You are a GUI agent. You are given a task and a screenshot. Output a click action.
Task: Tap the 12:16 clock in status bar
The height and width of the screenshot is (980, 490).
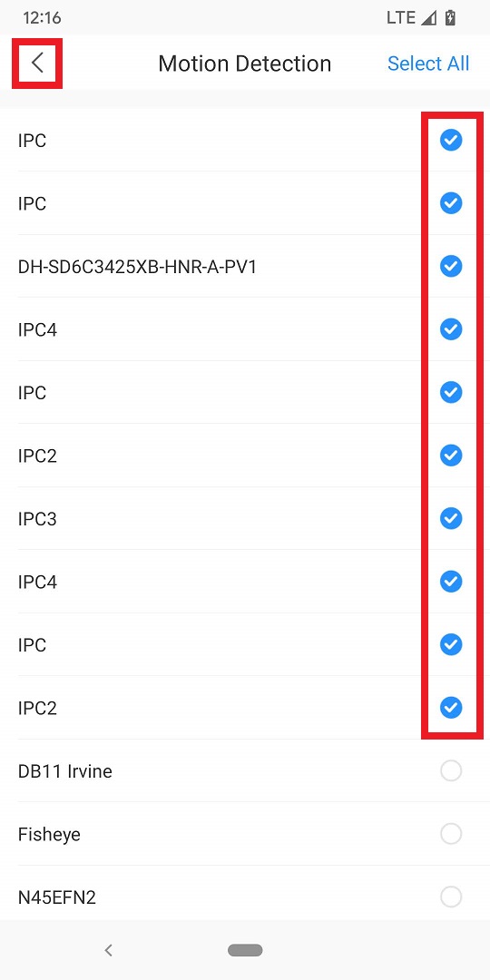click(x=42, y=17)
